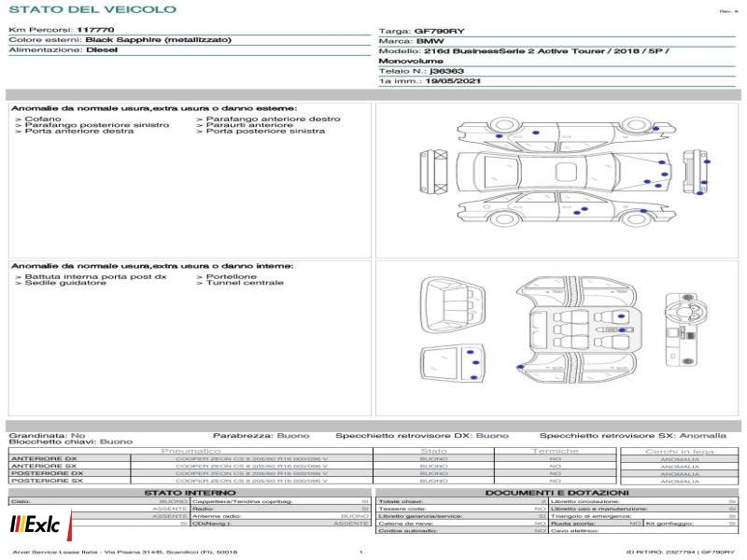Click the Parafango anteriore destro entry
The image size is (747, 560).
coord(268,119)
